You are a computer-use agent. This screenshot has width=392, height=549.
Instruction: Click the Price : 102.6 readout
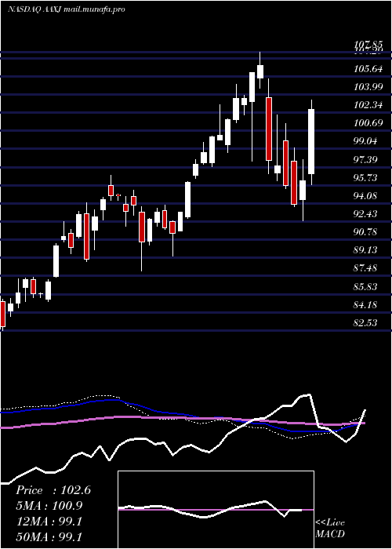pos(53,490)
